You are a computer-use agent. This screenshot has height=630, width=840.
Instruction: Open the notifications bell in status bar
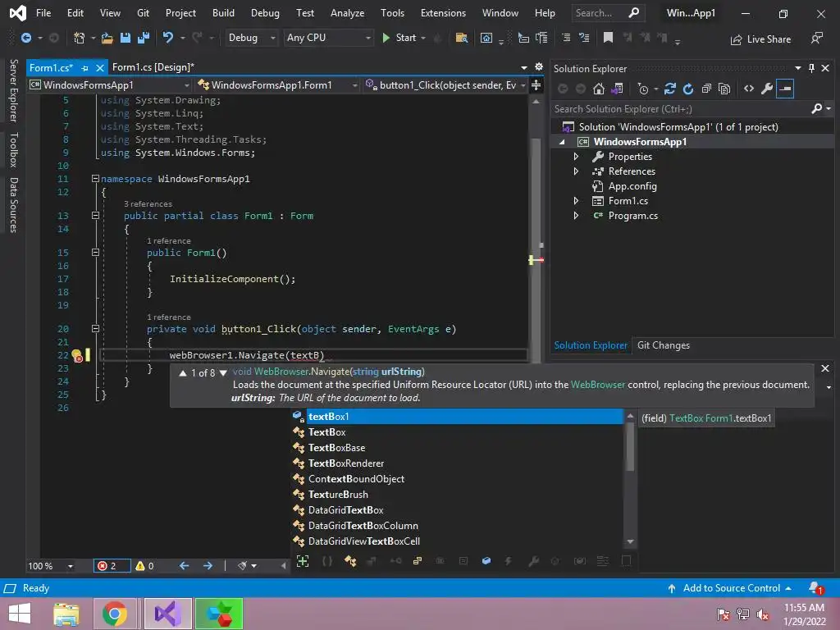click(815, 587)
